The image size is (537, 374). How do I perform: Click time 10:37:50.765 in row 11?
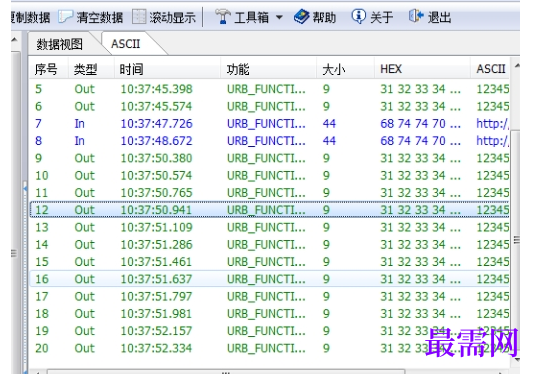[156, 192]
